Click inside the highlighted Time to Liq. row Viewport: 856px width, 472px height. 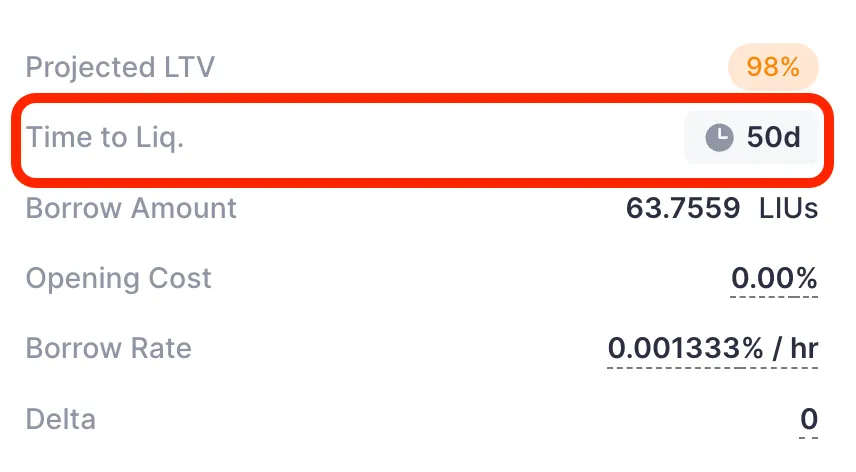coord(423,137)
